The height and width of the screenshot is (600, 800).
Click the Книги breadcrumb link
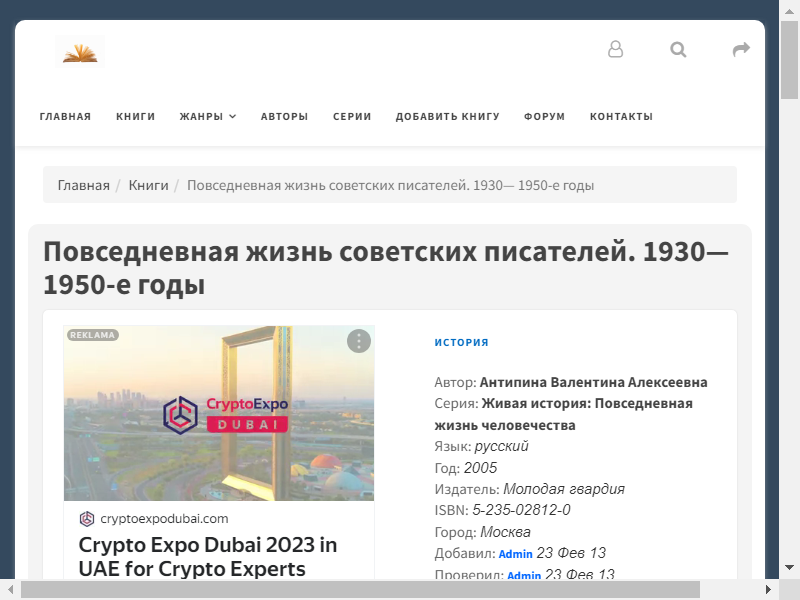tap(148, 185)
